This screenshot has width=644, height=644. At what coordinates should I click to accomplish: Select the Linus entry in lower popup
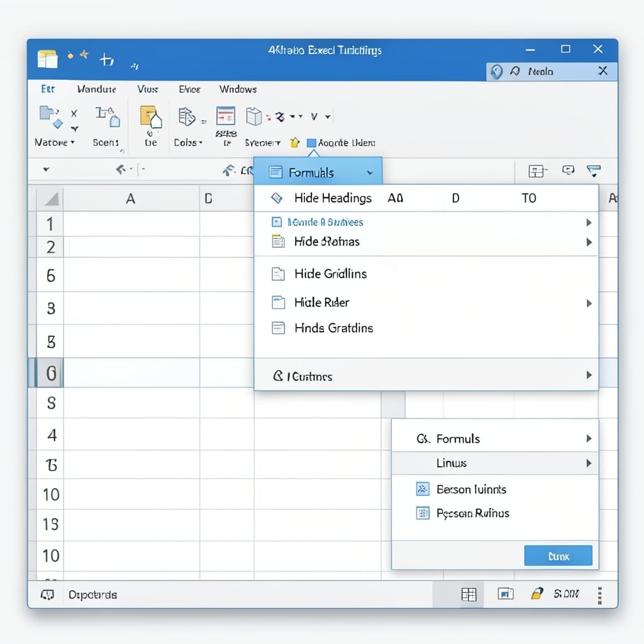click(x=495, y=464)
